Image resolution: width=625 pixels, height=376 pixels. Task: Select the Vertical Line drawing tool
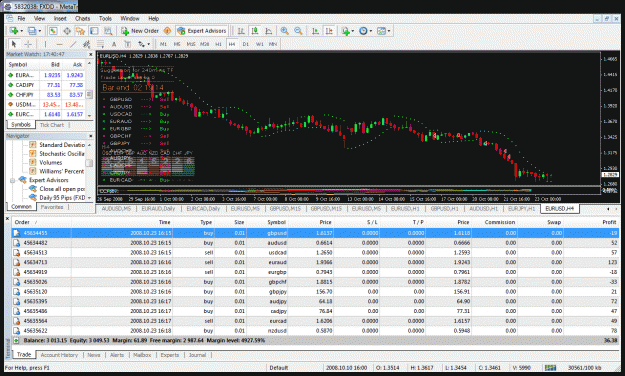[45, 44]
